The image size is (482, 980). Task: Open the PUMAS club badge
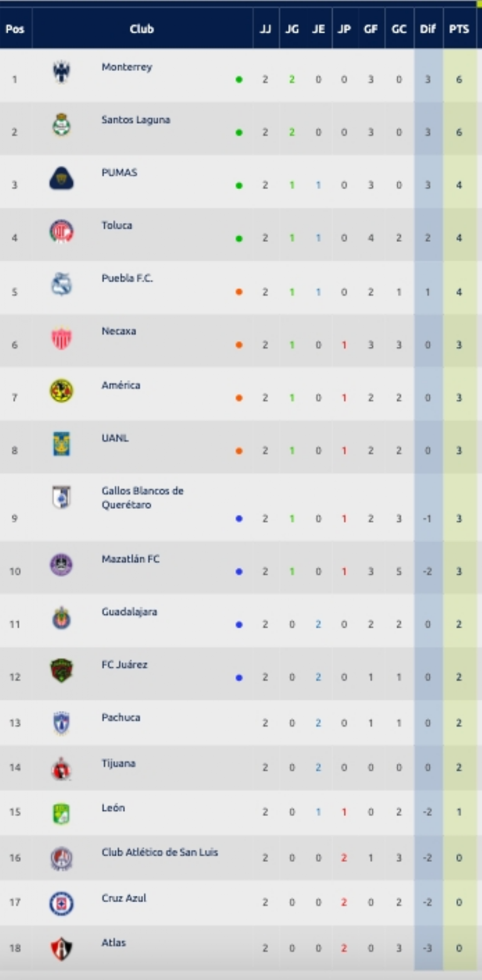pyautogui.click(x=62, y=178)
